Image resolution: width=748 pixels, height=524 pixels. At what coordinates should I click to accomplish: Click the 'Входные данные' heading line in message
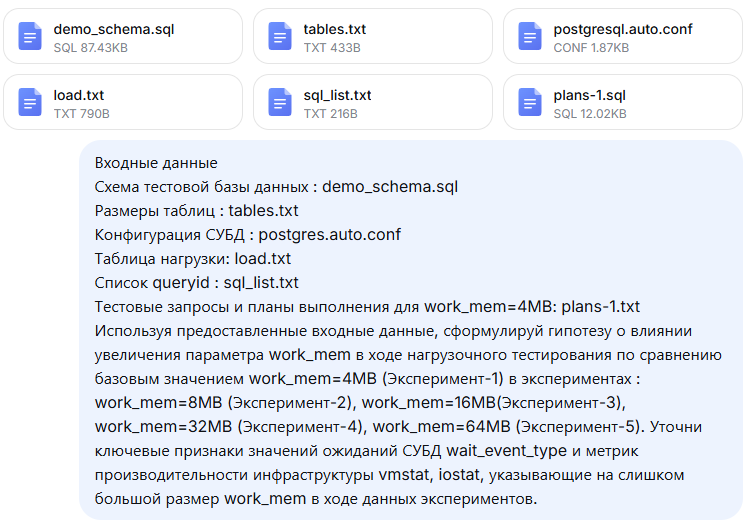point(156,163)
